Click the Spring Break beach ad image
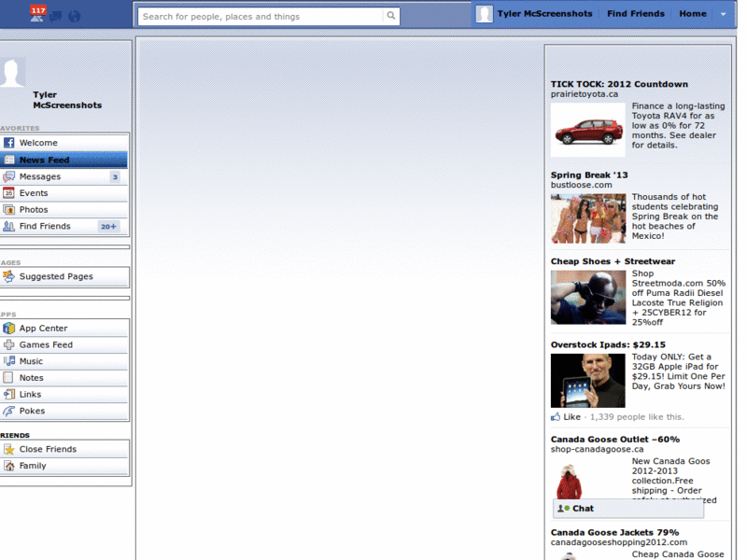The height and width of the screenshot is (560, 747). (588, 218)
